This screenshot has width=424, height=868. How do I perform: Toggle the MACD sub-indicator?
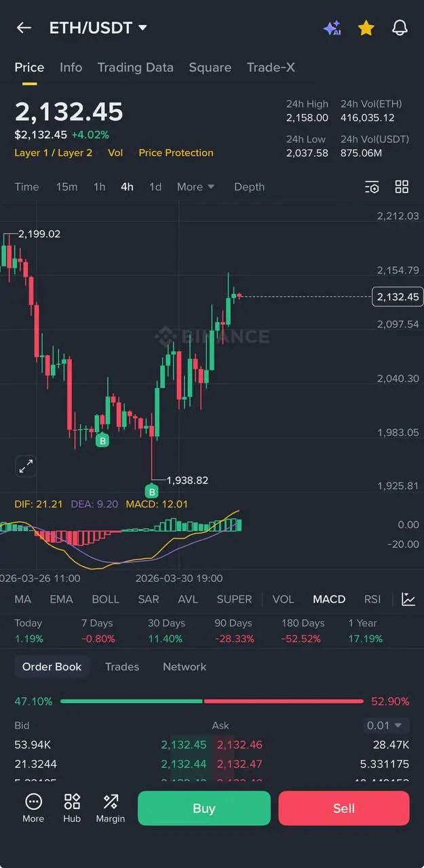coord(329,599)
